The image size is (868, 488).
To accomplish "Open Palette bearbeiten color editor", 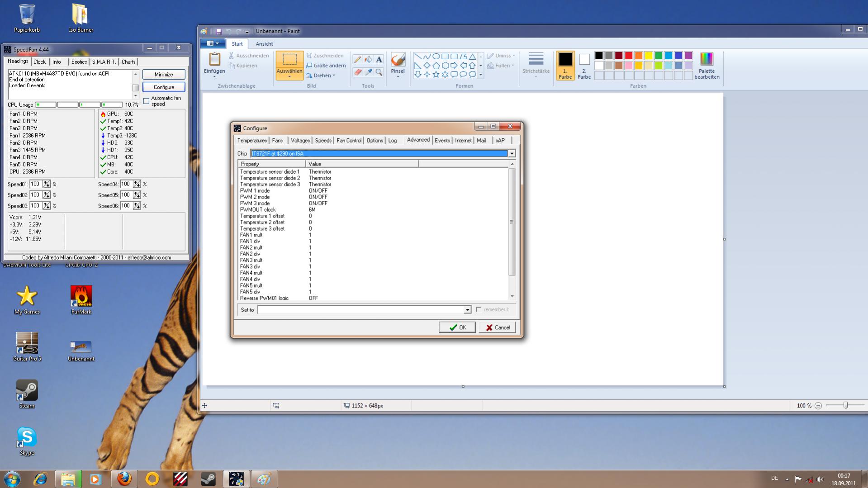I will pyautogui.click(x=707, y=66).
